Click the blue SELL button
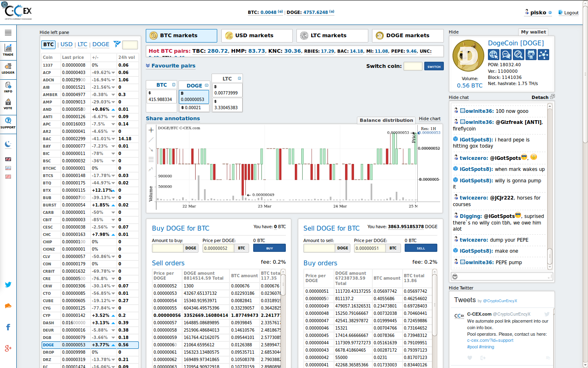Image resolution: width=588 pixels, height=368 pixels. [421, 248]
